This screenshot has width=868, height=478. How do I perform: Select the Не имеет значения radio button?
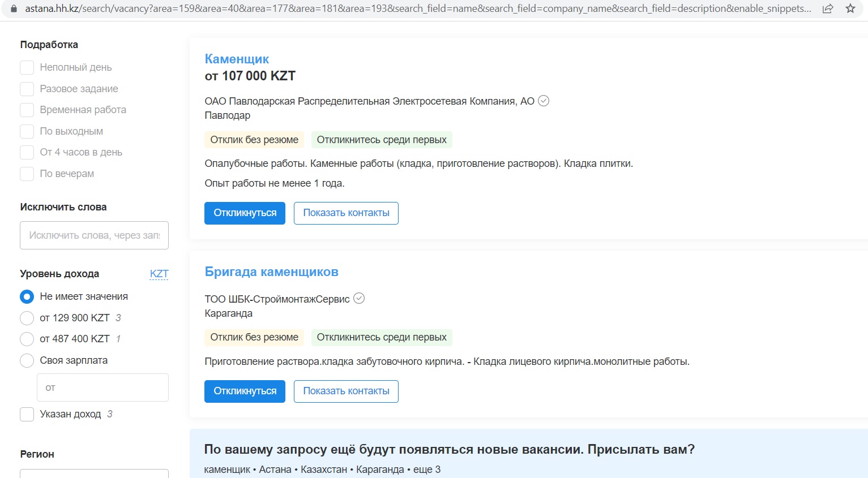[27, 296]
